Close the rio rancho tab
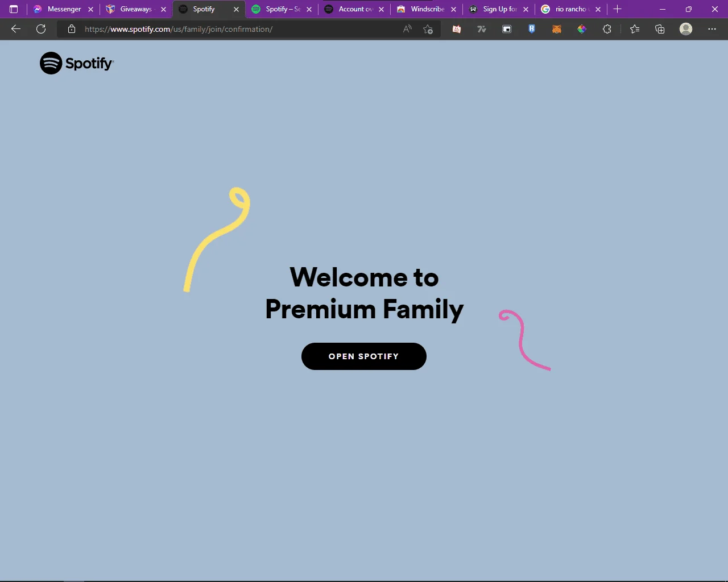Image resolution: width=728 pixels, height=582 pixels. pyautogui.click(x=598, y=9)
